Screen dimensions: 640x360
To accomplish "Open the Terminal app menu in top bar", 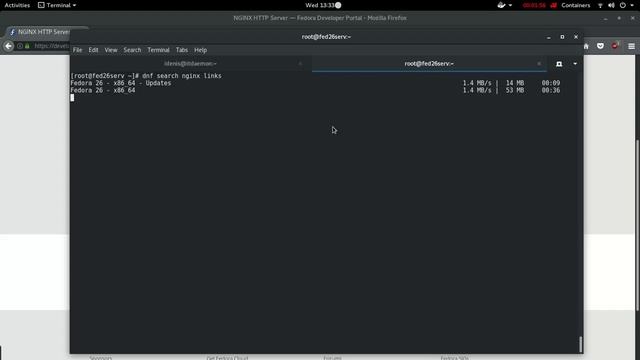I will [57, 5].
